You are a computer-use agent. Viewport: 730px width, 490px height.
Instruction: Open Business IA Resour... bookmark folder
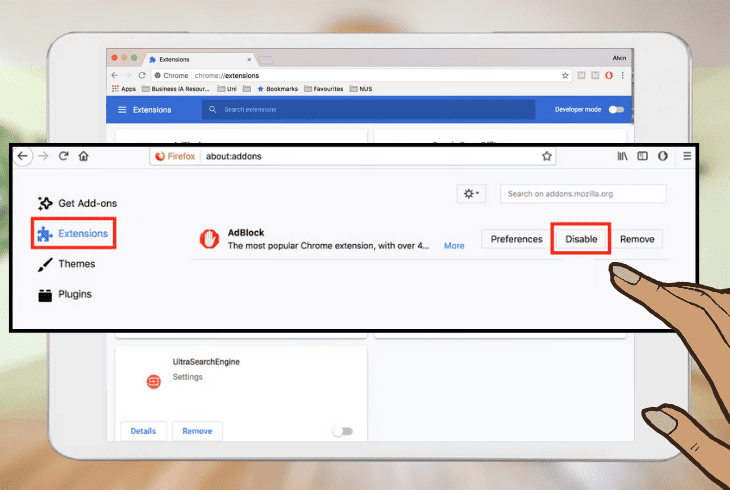pyautogui.click(x=176, y=88)
